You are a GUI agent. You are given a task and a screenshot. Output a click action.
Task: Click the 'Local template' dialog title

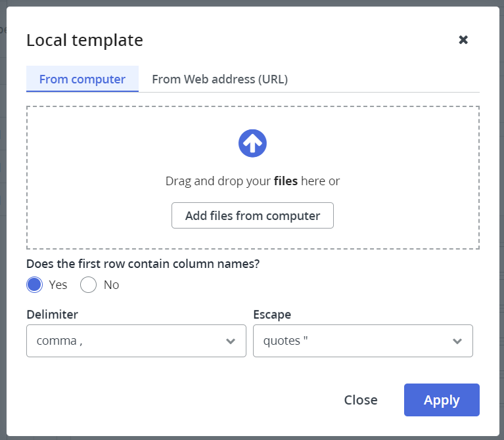coord(85,40)
